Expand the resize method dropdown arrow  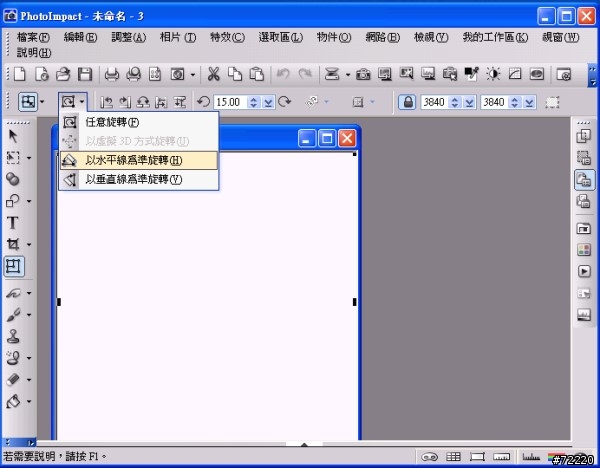pos(42,102)
